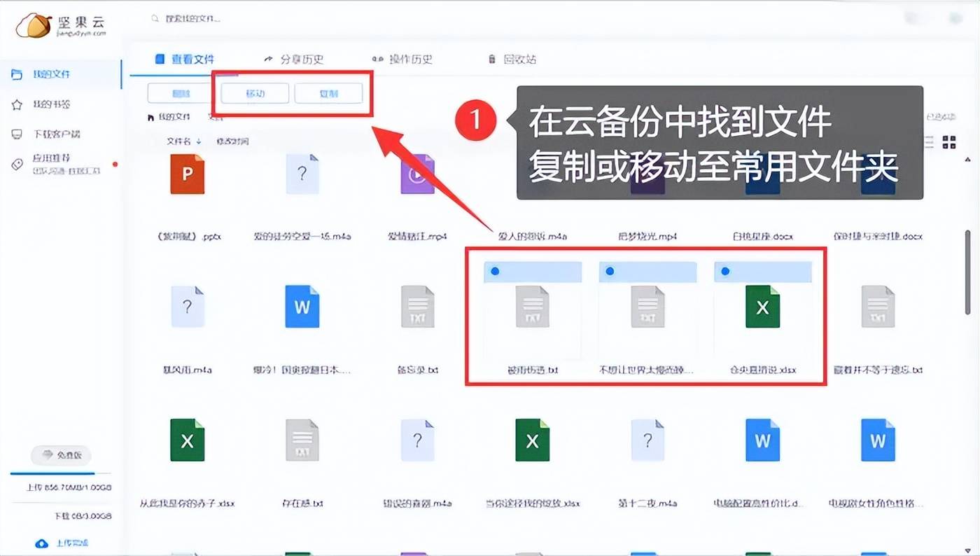The width and height of the screenshot is (980, 556).
Task: Click the 上传完成 cloud status button
Action: coord(62,543)
